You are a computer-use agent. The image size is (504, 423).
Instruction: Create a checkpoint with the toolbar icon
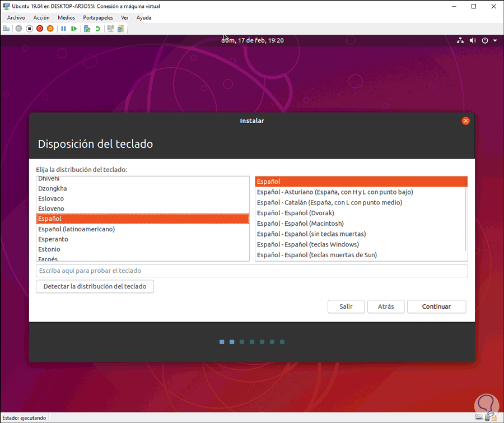click(87, 29)
